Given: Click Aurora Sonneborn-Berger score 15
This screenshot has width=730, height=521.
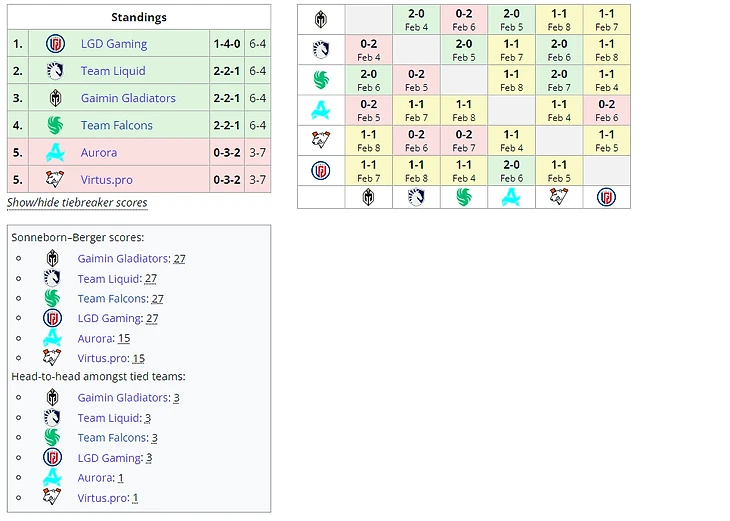Looking at the screenshot, I should pos(124,338).
